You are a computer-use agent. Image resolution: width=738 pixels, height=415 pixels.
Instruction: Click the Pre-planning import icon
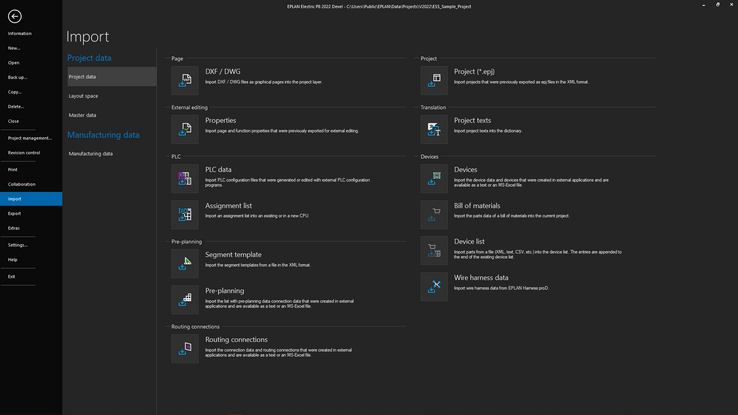pos(185,300)
